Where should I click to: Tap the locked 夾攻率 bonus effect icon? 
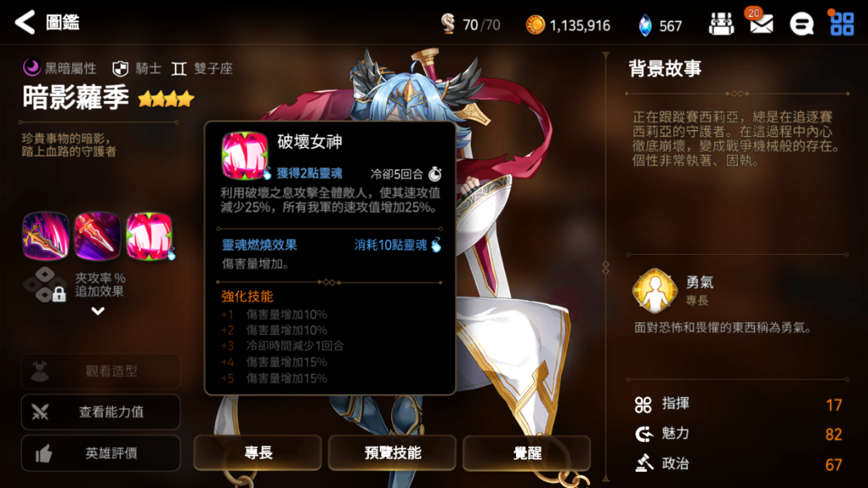coord(45,284)
